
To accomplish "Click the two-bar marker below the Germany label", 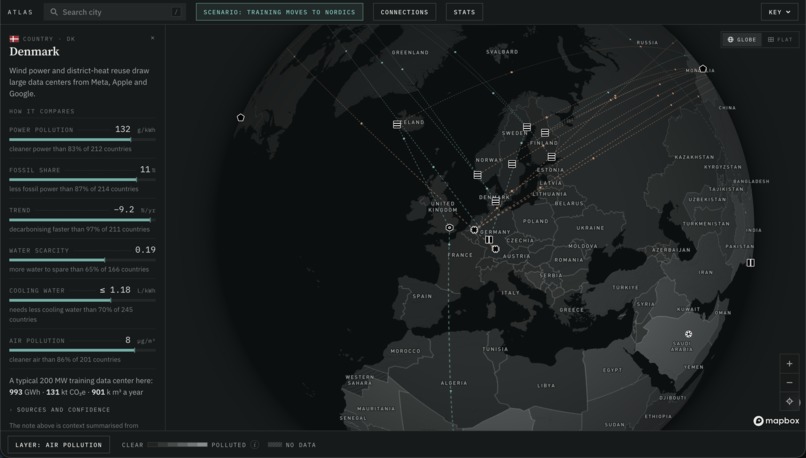I will tap(489, 240).
